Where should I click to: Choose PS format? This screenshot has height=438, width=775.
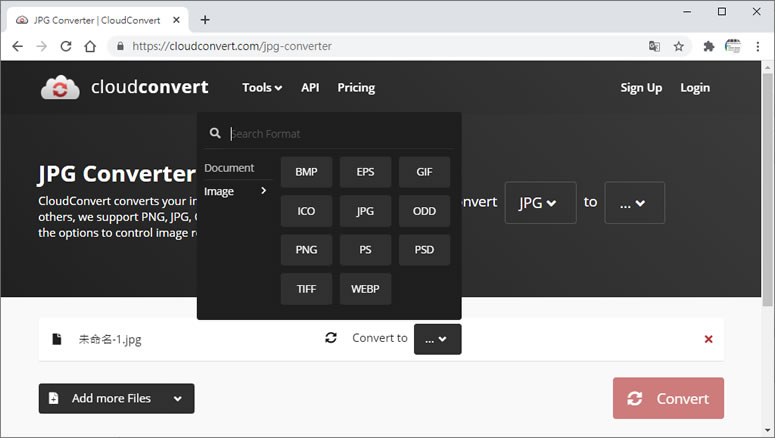365,250
